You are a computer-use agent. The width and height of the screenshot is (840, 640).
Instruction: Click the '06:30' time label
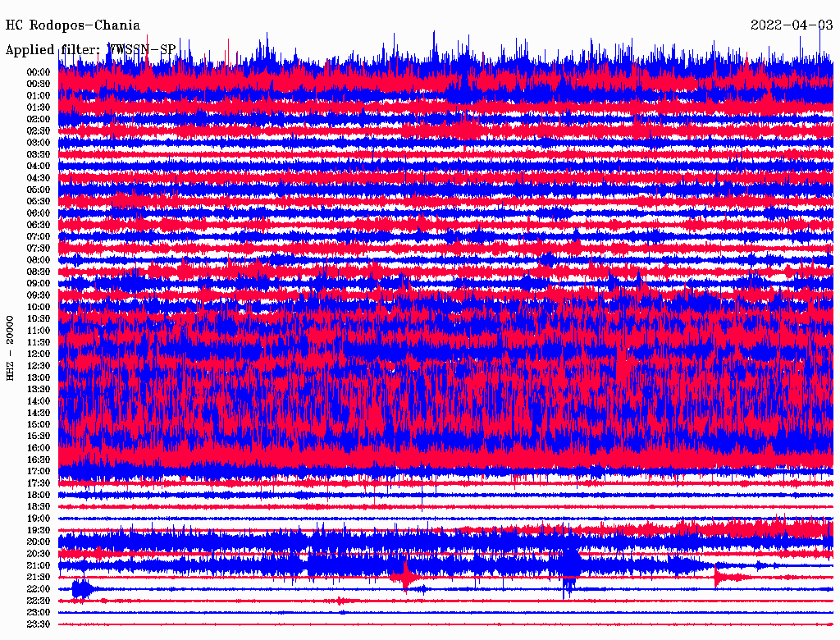tap(39, 225)
